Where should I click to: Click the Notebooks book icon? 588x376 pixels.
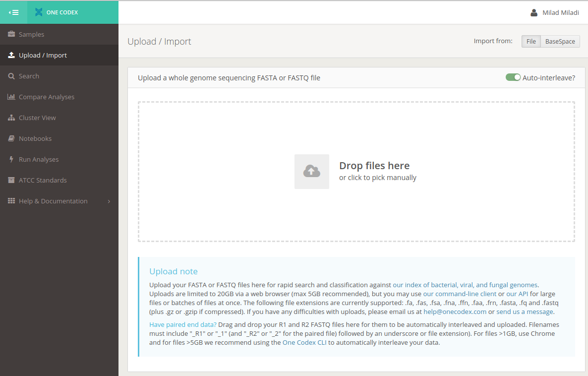tap(11, 138)
